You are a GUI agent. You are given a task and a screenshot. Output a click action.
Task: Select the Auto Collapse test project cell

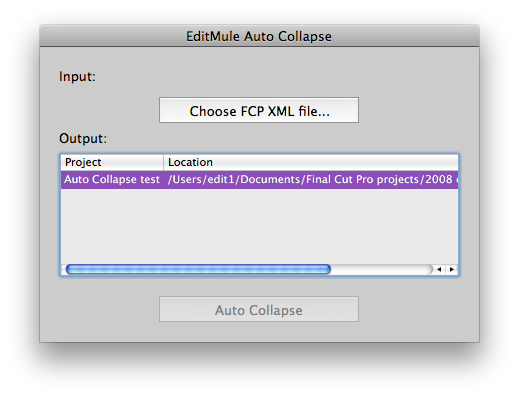112,180
